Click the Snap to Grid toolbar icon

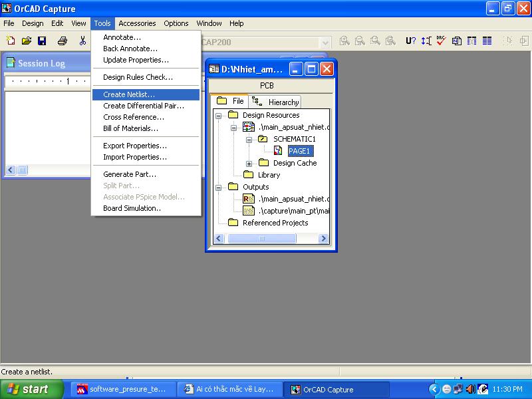point(508,41)
